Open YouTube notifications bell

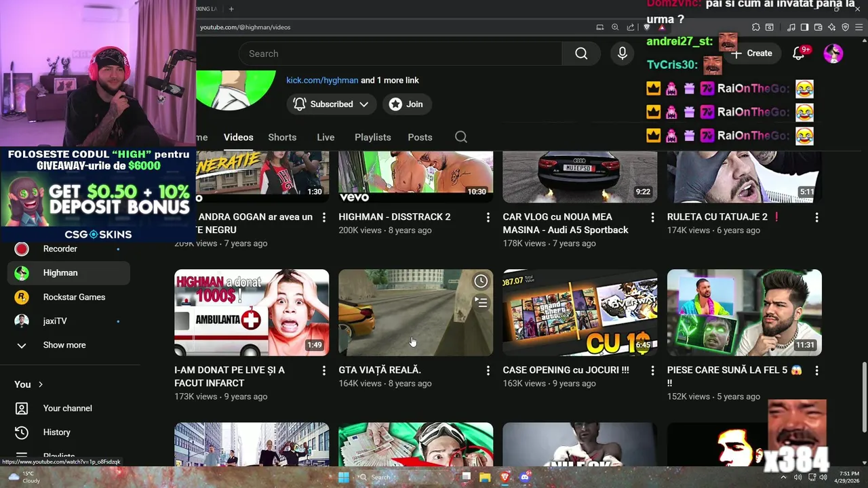coord(799,54)
